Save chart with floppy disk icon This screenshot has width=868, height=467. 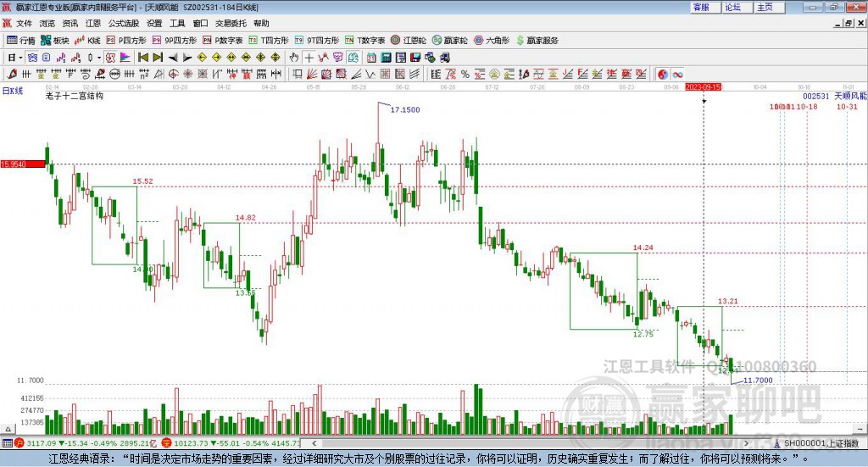[x=415, y=58]
